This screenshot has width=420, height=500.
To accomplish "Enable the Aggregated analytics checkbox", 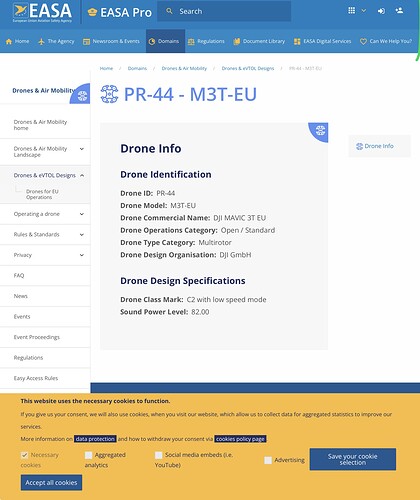I will [x=88, y=455].
